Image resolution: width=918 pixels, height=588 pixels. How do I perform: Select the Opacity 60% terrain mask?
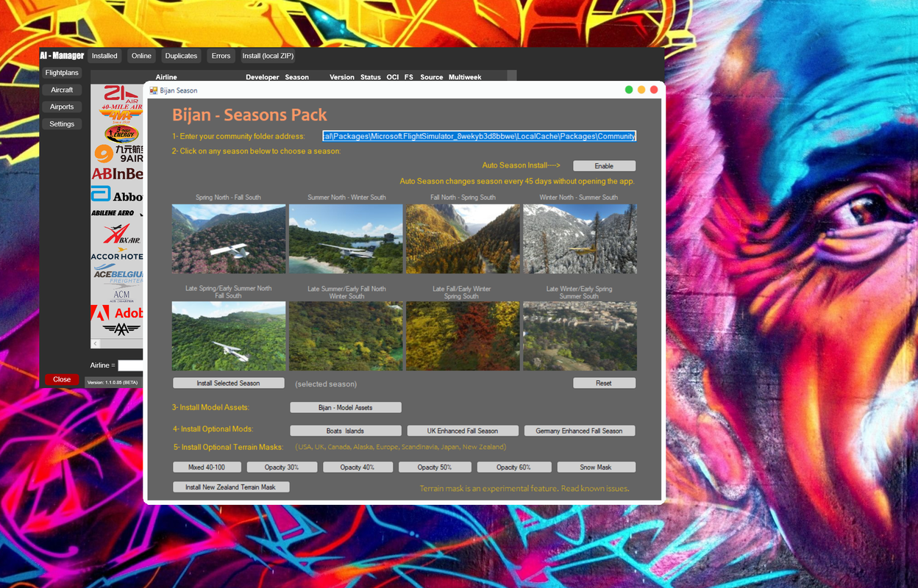coord(513,467)
